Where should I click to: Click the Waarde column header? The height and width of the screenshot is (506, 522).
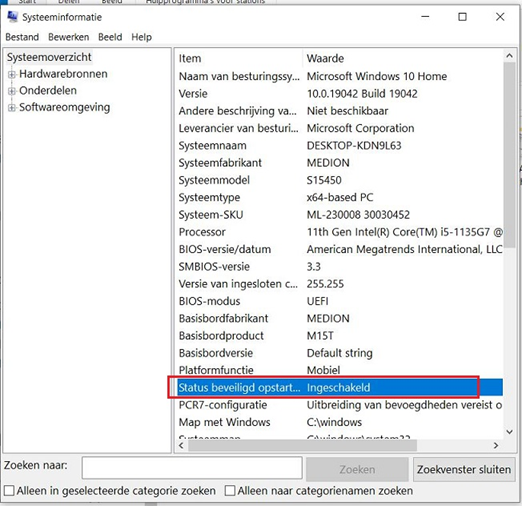(x=403, y=58)
